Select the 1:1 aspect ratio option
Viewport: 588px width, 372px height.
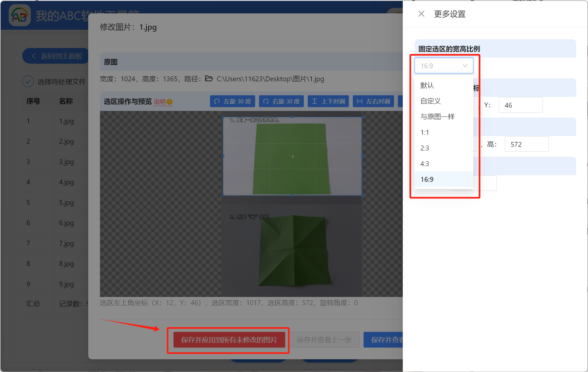pos(425,132)
